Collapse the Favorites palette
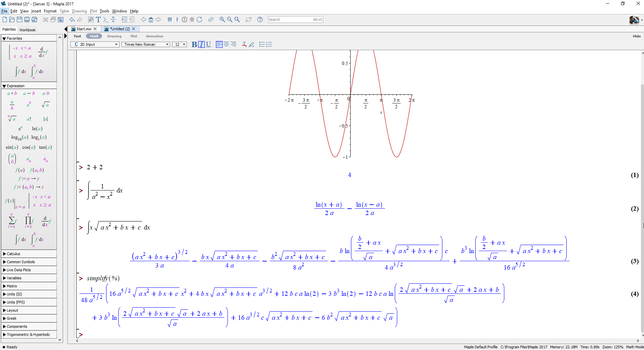Viewport: 644px width, 350px height. click(4, 38)
